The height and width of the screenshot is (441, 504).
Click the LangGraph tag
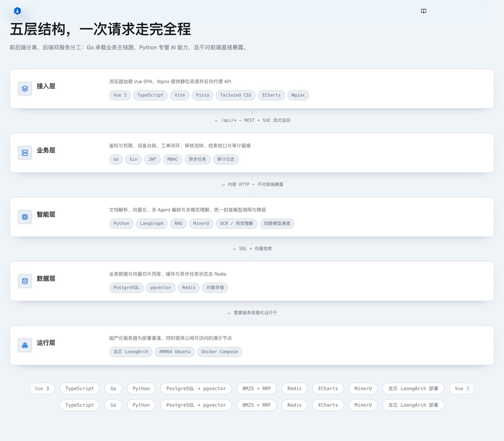click(x=152, y=224)
